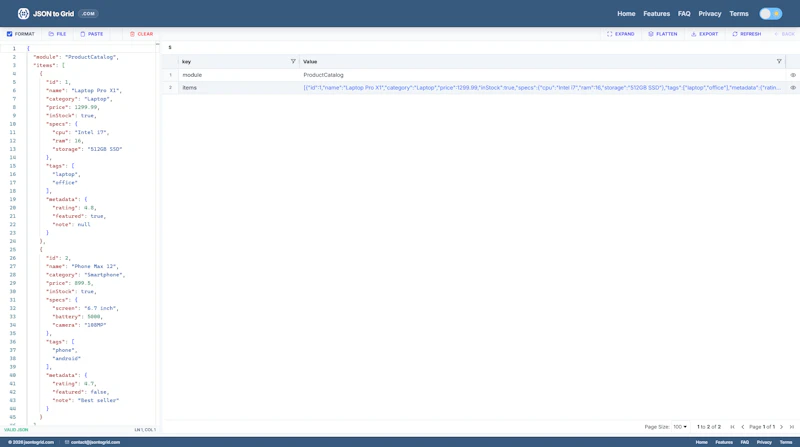Image resolution: width=800 pixels, height=447 pixels.
Task: Click the FAQ link in the footer
Action: click(x=744, y=442)
